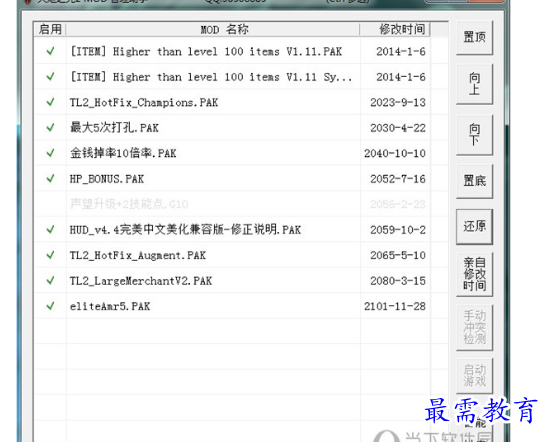Uncheck the Higher than level 100 items V1.11.PAK mod
546x442 pixels.
pyautogui.click(x=50, y=51)
